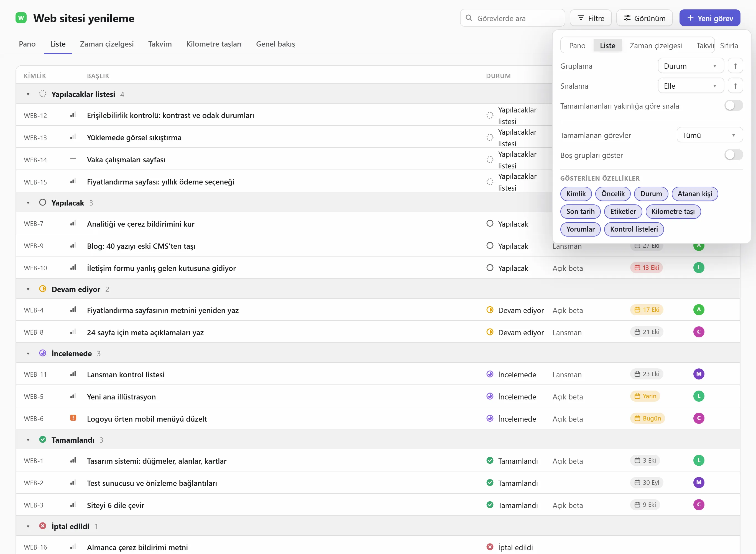Click the urgent priority icon on WEB-6
756x554 pixels.
[73, 418]
